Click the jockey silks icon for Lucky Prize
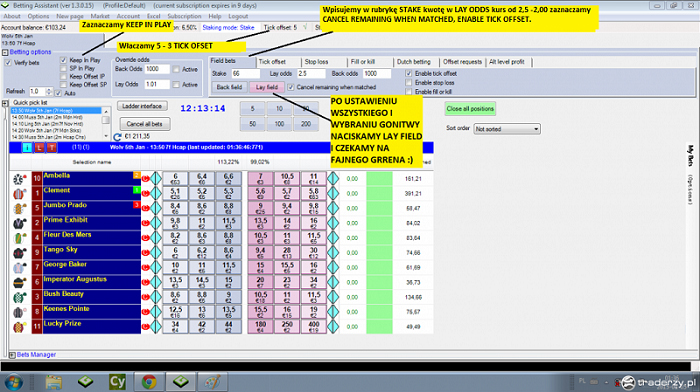The width and height of the screenshot is (700, 392). (x=19, y=327)
